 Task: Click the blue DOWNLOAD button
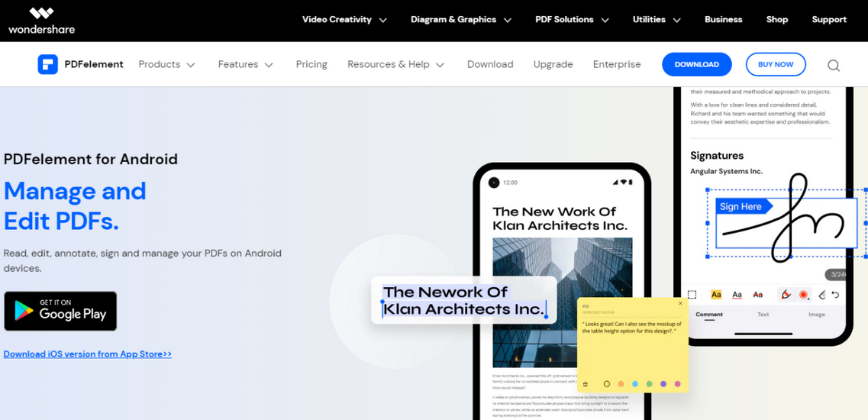tap(696, 64)
